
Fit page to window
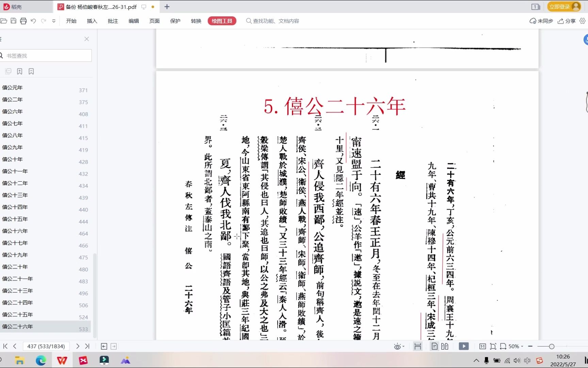pyautogui.click(x=493, y=346)
